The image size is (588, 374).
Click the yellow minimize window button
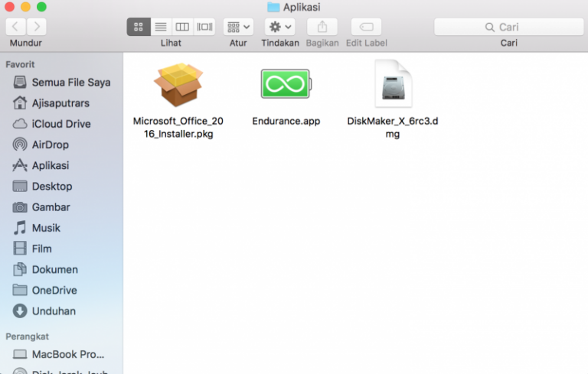(x=25, y=7)
